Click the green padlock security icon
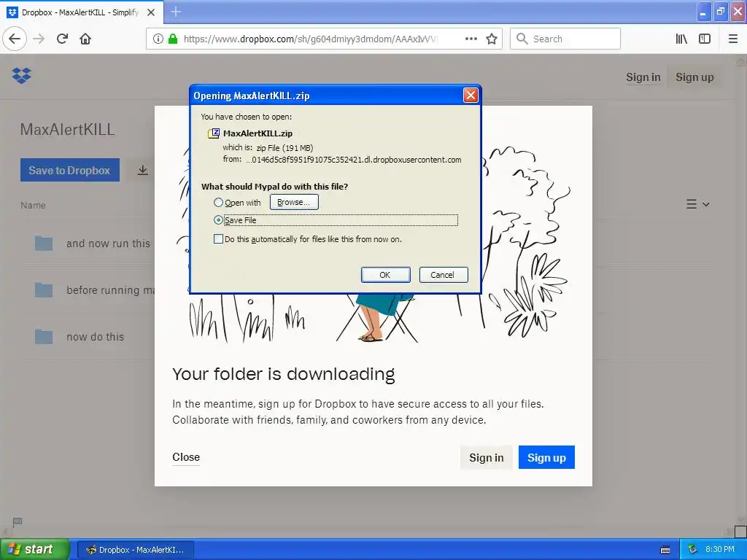747x560 pixels. 173,39
